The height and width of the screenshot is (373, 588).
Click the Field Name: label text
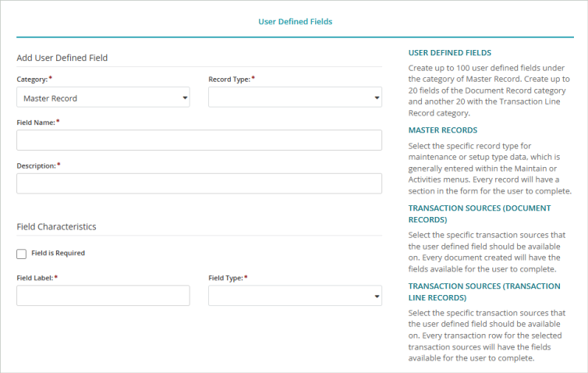click(36, 123)
